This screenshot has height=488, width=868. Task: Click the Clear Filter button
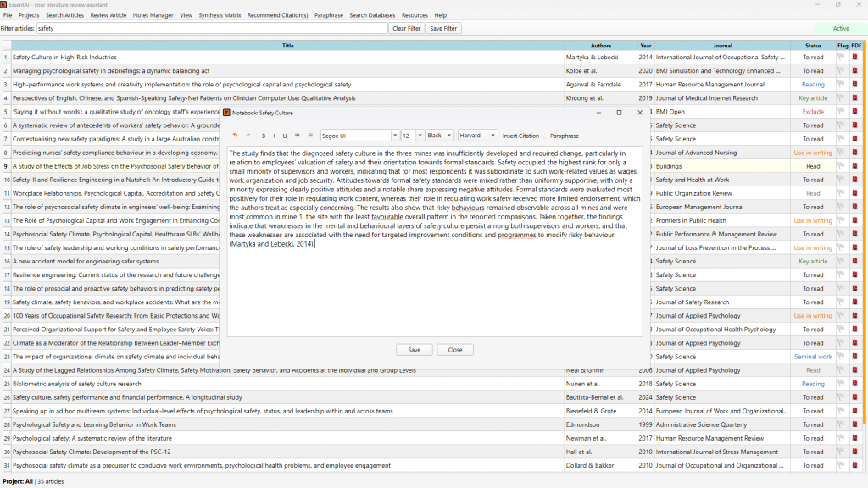pos(406,28)
